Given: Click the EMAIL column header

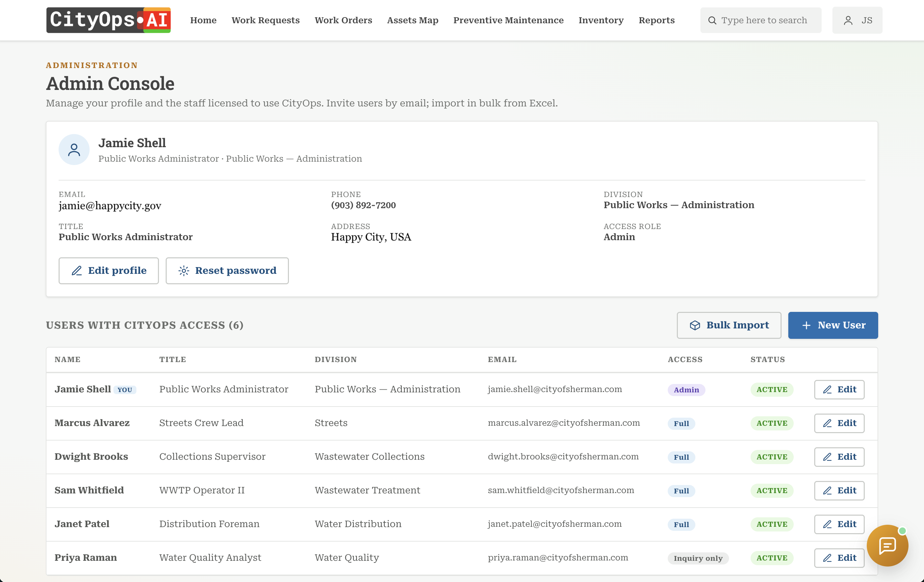Looking at the screenshot, I should tap(502, 360).
